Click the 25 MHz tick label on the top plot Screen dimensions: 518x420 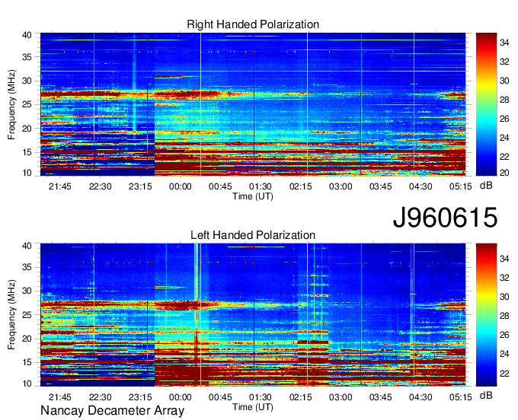(x=27, y=104)
